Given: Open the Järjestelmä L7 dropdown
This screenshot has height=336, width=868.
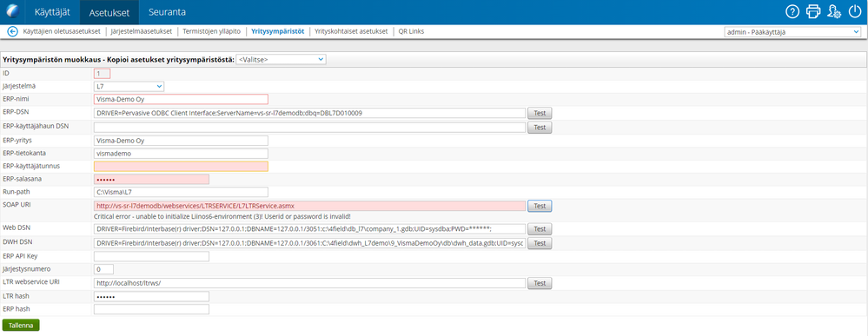Looking at the screenshot, I should 129,86.
